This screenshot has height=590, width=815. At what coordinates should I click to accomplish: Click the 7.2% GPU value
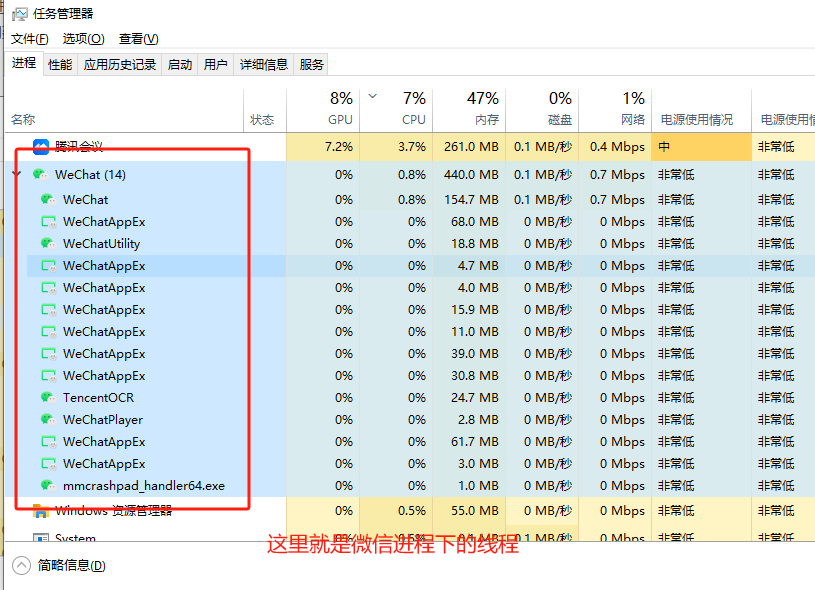point(338,147)
